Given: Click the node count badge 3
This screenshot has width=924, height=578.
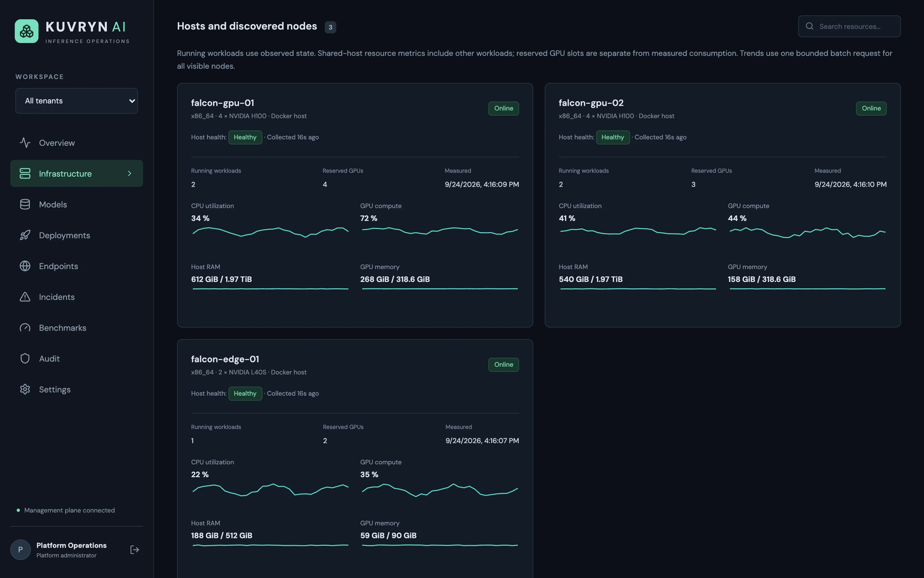Looking at the screenshot, I should (x=330, y=27).
